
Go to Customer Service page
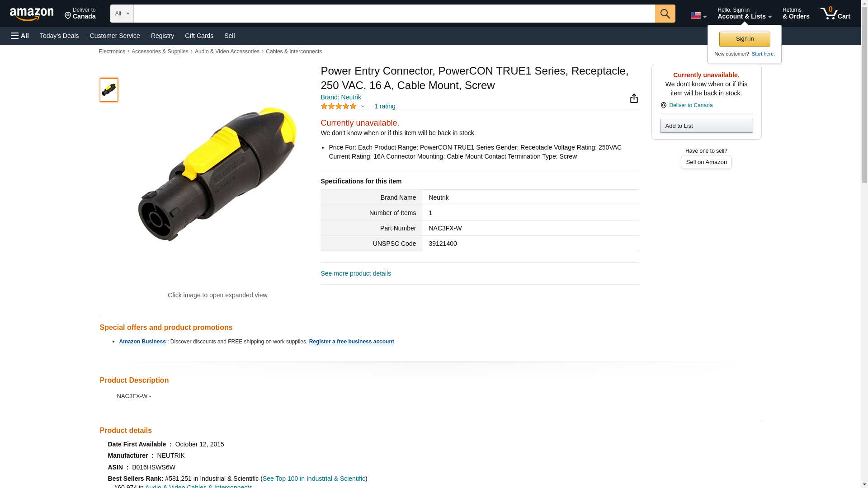pos(115,36)
